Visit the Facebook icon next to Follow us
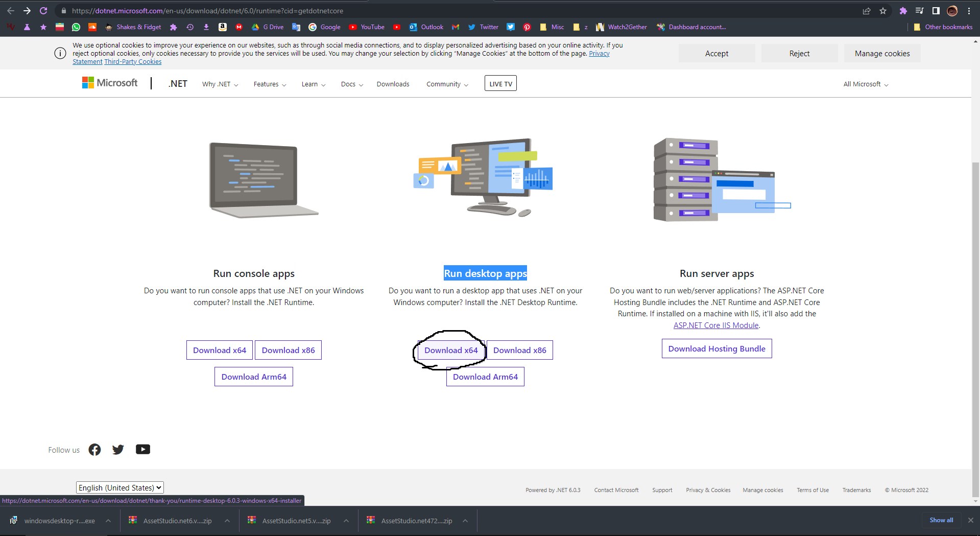 (x=94, y=450)
